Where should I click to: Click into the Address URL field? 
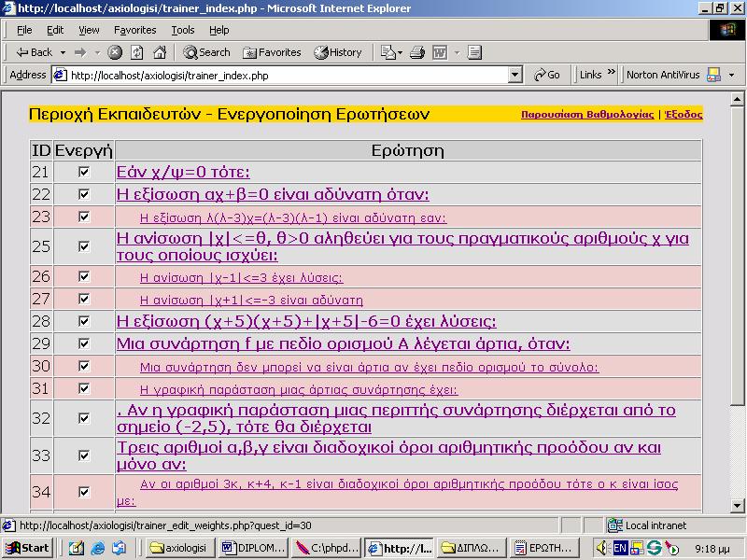[286, 76]
